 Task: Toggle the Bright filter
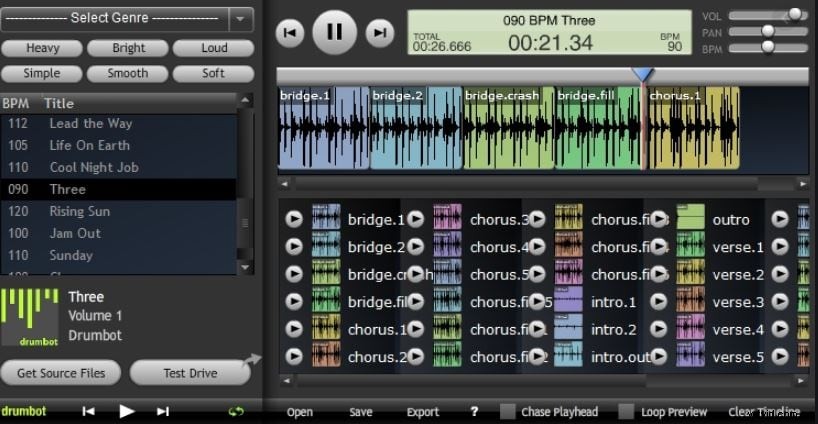[x=128, y=48]
